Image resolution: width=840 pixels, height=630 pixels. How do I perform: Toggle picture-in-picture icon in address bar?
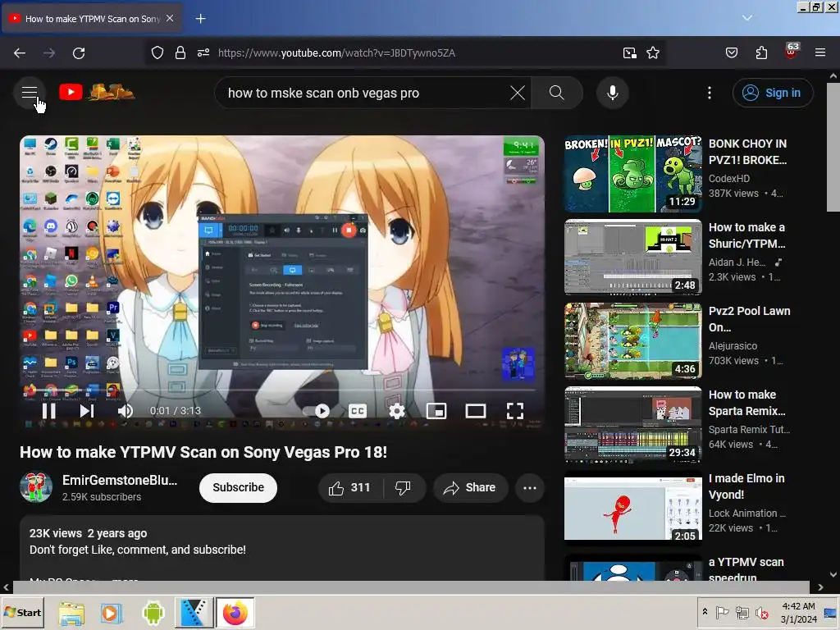click(x=629, y=52)
